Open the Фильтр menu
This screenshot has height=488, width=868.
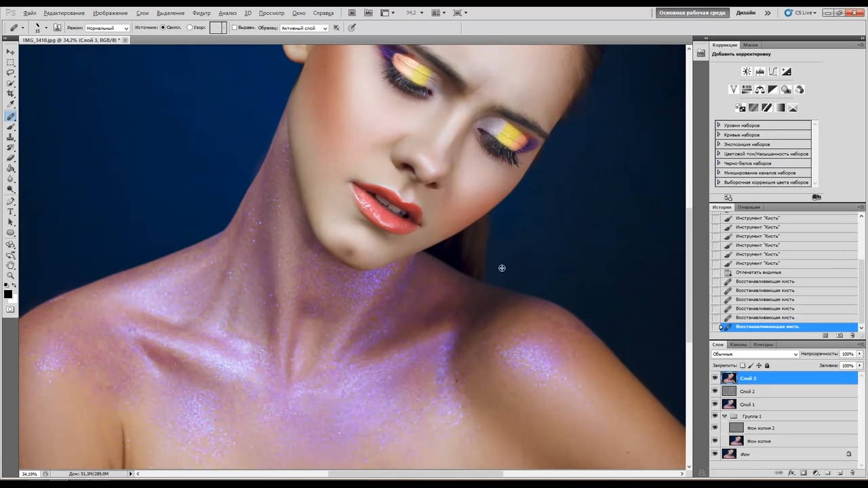point(201,13)
